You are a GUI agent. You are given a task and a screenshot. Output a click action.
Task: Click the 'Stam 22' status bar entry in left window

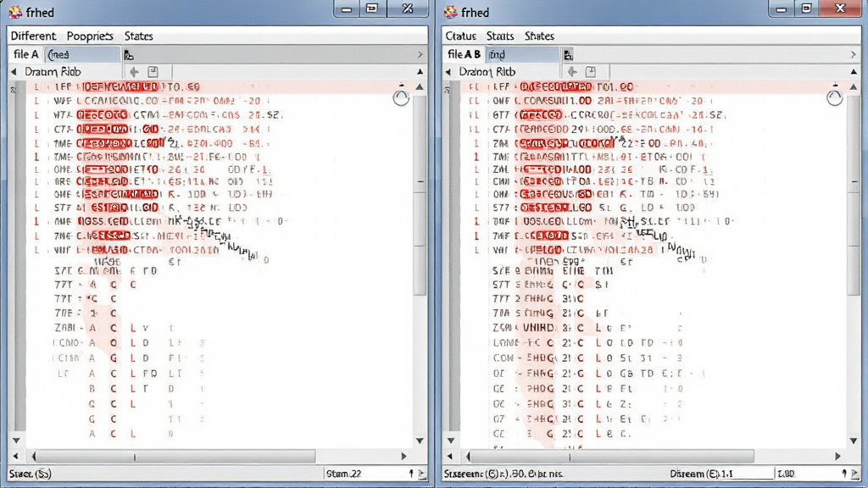click(x=344, y=474)
